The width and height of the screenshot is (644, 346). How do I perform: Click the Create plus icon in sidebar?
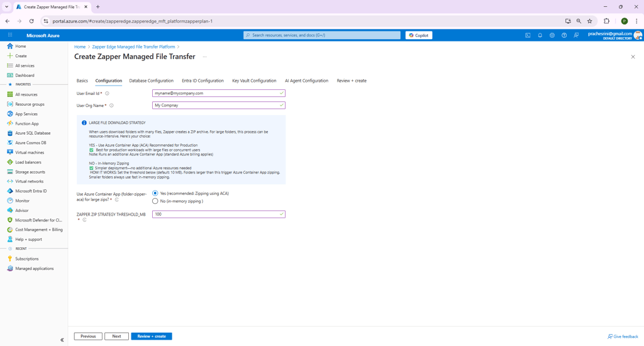(x=10, y=56)
